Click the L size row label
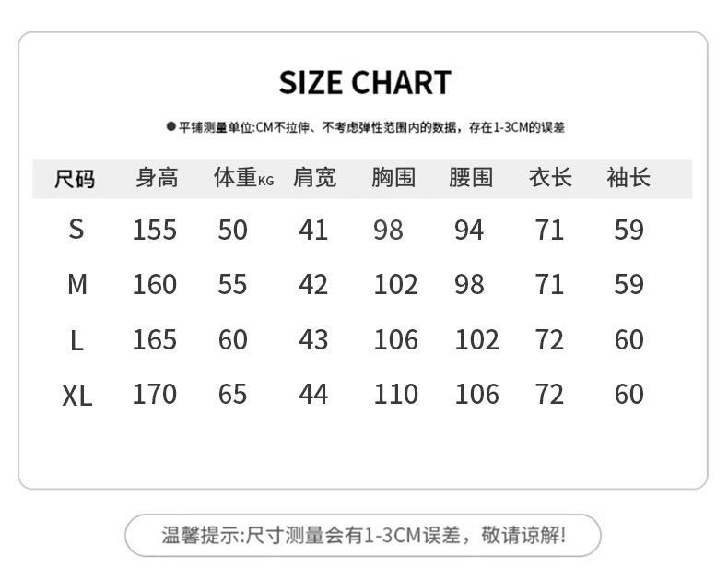This screenshot has height=580, width=728. tap(76, 340)
